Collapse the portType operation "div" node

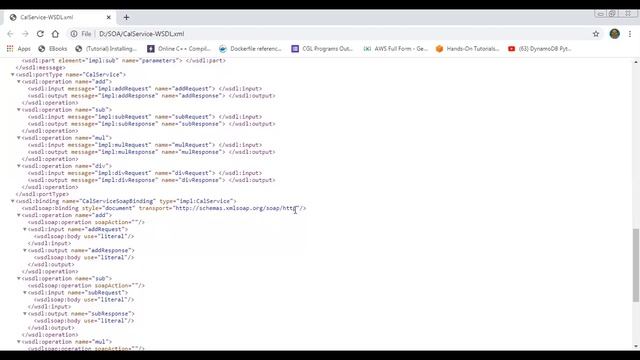point(19,166)
